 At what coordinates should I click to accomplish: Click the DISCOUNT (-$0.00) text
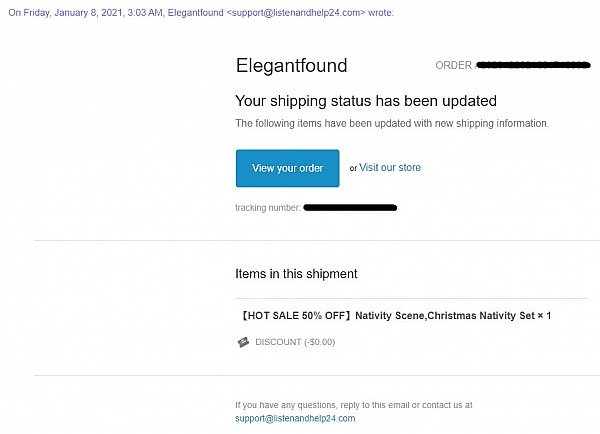tap(295, 342)
